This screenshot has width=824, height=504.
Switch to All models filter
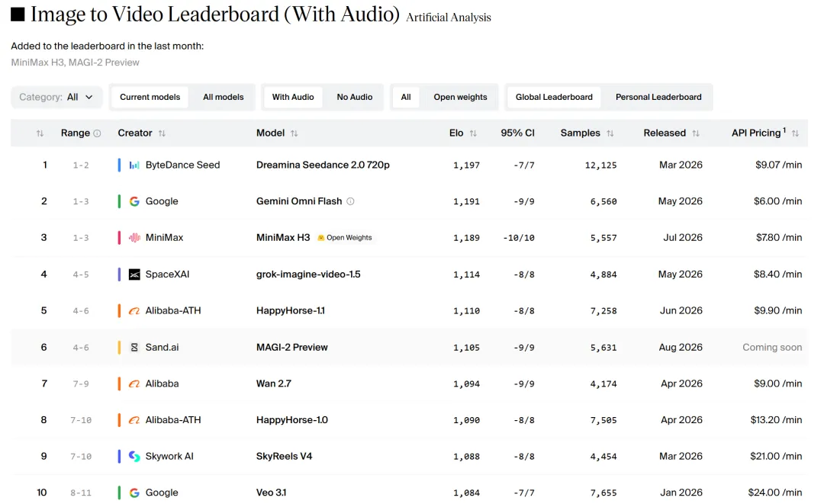click(224, 97)
